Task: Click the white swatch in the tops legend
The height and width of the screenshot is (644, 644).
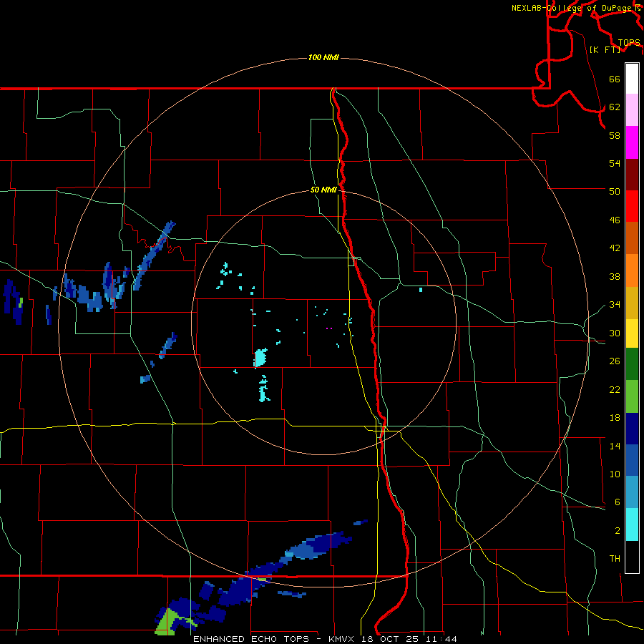Action: [x=632, y=79]
